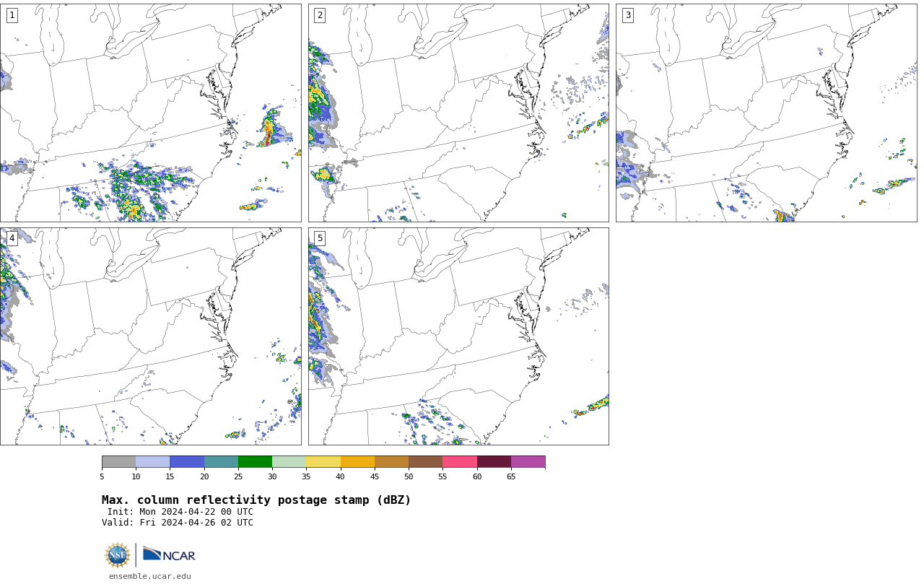924x584 pixels.
Task: Click the colorbar tick label 20
Action: [204, 476]
